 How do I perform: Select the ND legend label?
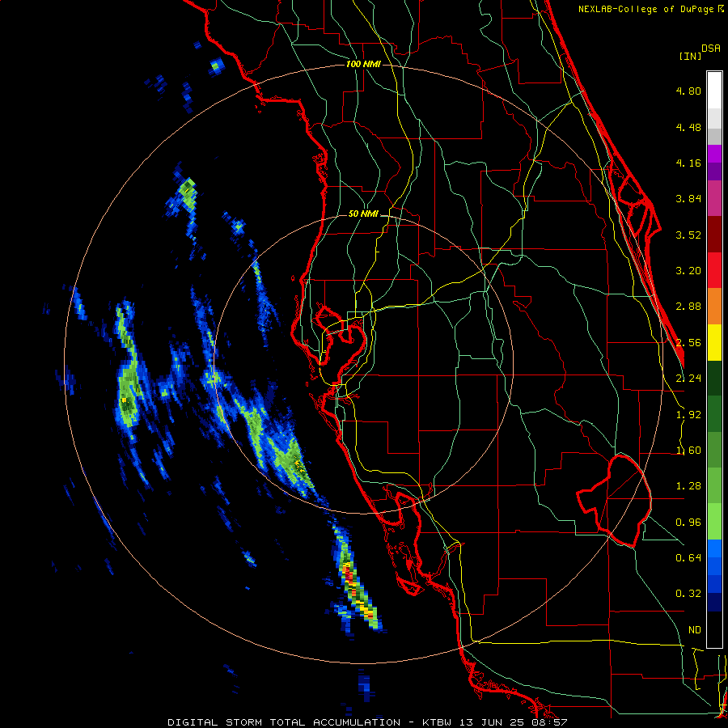pos(695,630)
